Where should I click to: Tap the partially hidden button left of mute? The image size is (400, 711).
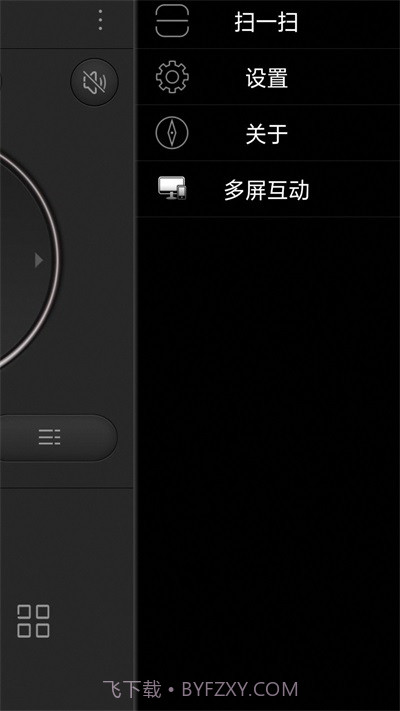click(1, 82)
